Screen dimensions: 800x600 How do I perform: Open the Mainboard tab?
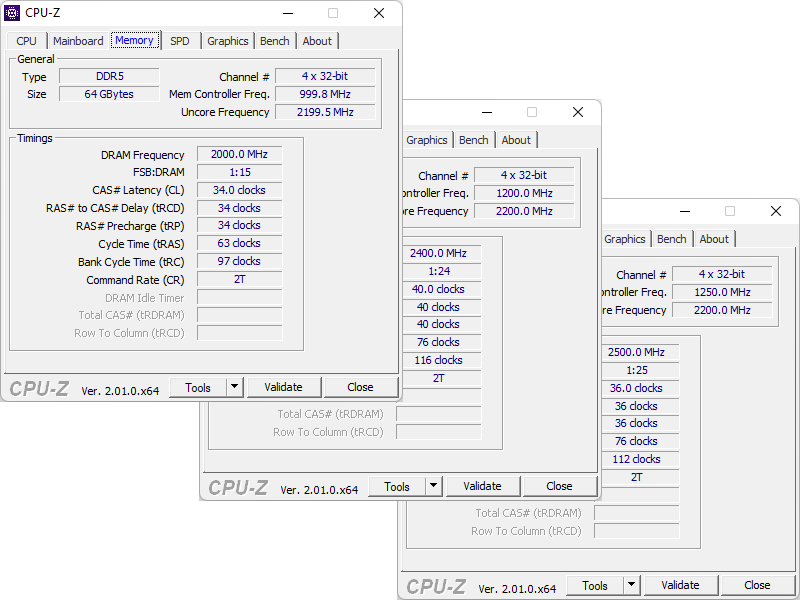[x=78, y=41]
